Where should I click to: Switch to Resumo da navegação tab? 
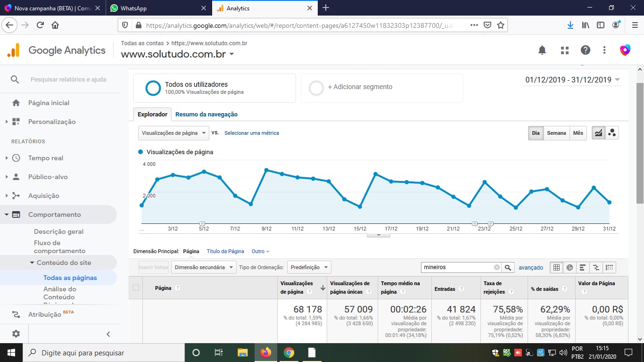tap(206, 114)
